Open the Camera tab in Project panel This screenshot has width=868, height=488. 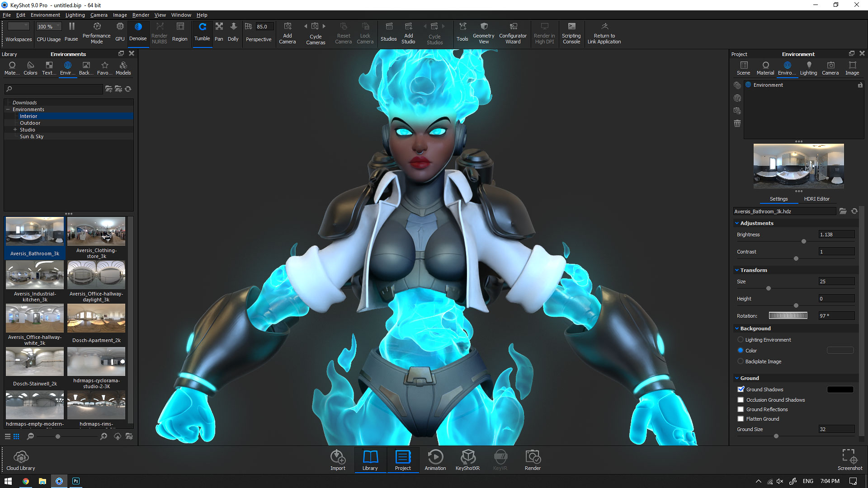point(830,68)
